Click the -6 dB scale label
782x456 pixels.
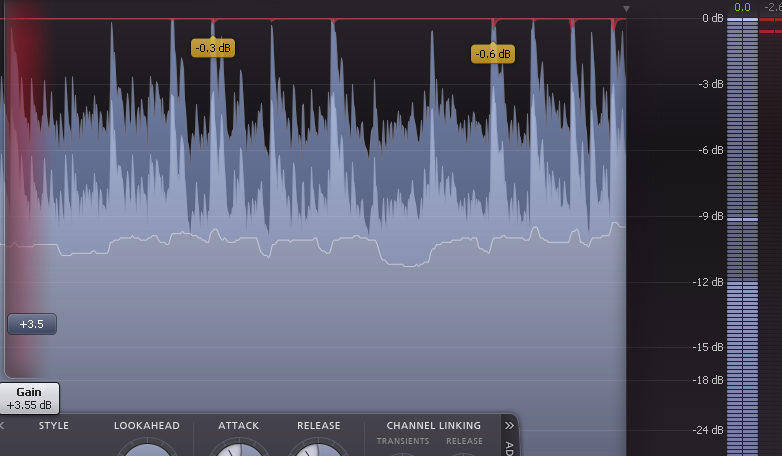tap(711, 150)
